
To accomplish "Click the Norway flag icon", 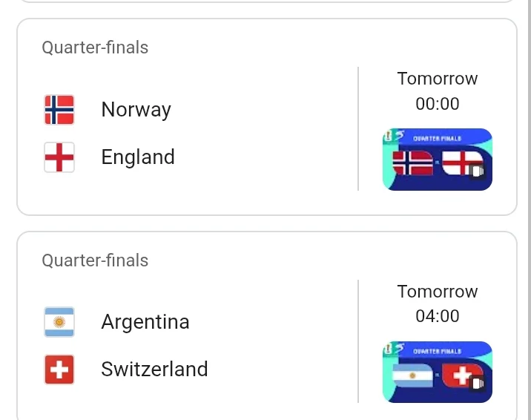I will coord(59,110).
